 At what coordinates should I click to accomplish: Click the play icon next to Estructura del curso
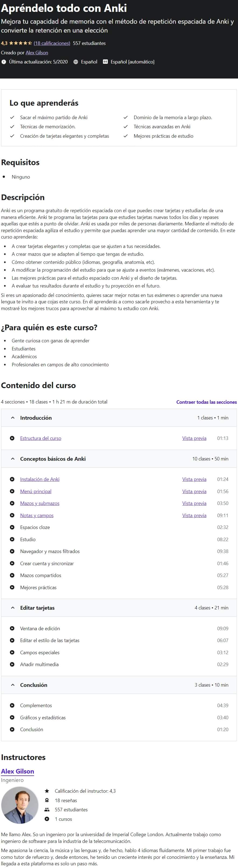pyautogui.click(x=12, y=438)
